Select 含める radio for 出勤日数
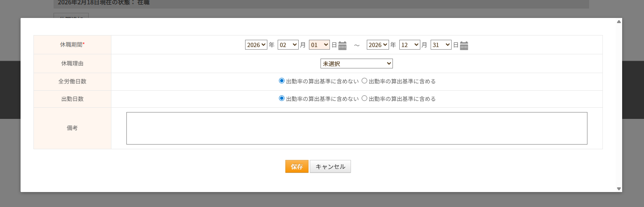The height and width of the screenshot is (207, 644). click(x=364, y=98)
